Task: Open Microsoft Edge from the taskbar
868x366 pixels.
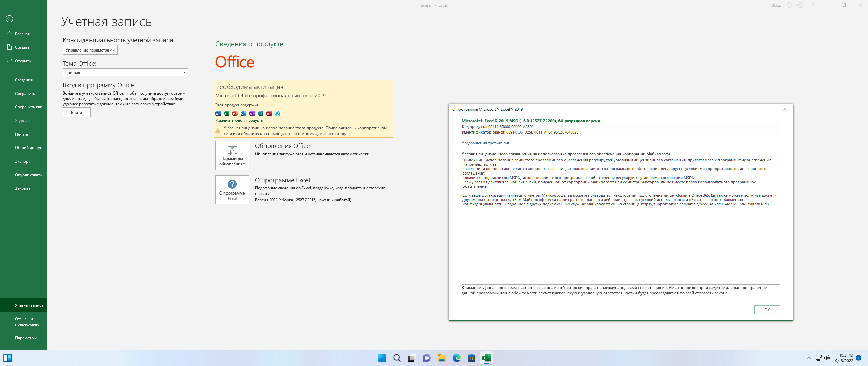Action: 456,358
